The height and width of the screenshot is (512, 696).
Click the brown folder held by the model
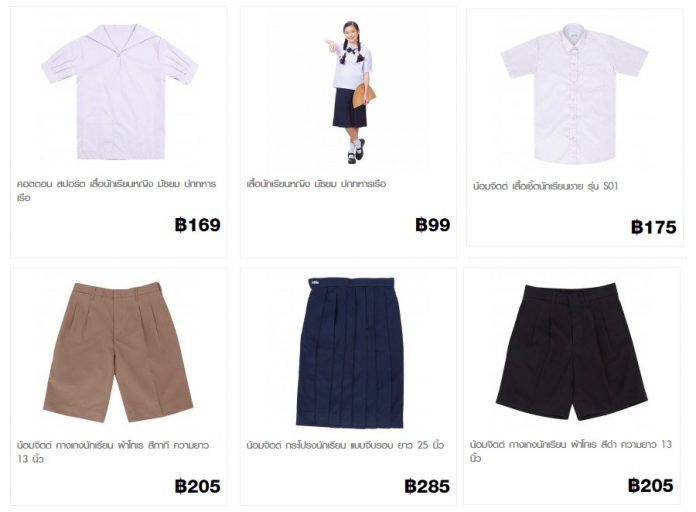pos(364,96)
